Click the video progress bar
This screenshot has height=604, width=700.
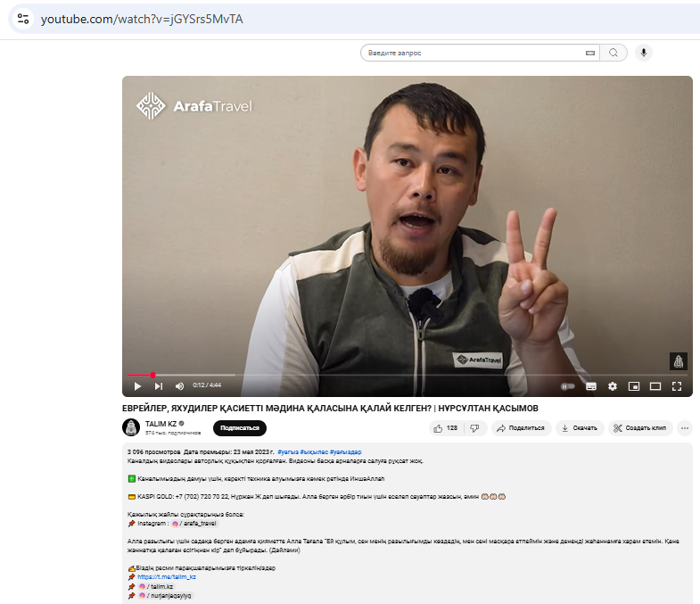pyautogui.click(x=357, y=375)
